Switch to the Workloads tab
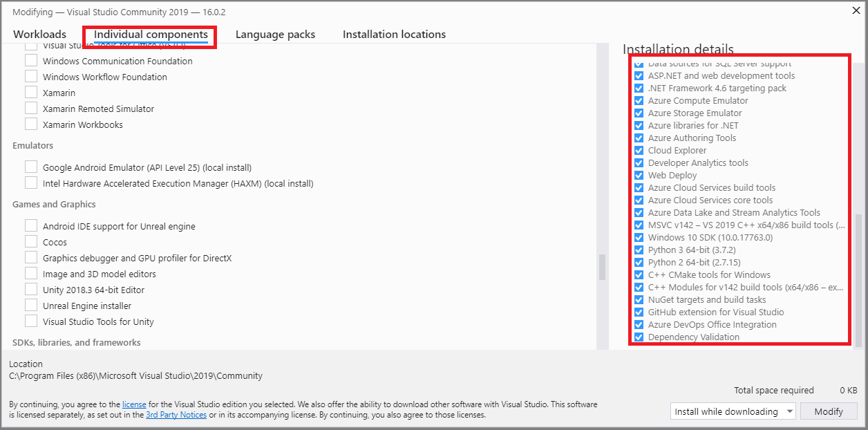868x430 pixels. [39, 35]
